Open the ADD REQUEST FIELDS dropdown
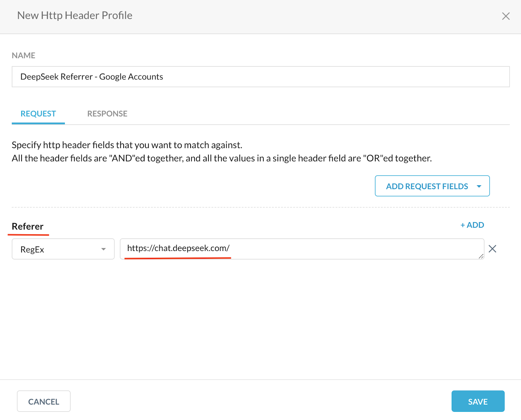The width and height of the screenshot is (521, 420). point(432,186)
